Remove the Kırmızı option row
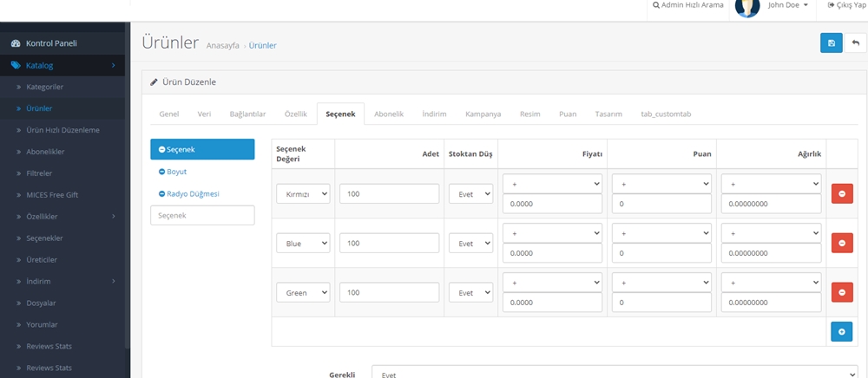Image resolution: width=868 pixels, height=378 pixels. [841, 194]
